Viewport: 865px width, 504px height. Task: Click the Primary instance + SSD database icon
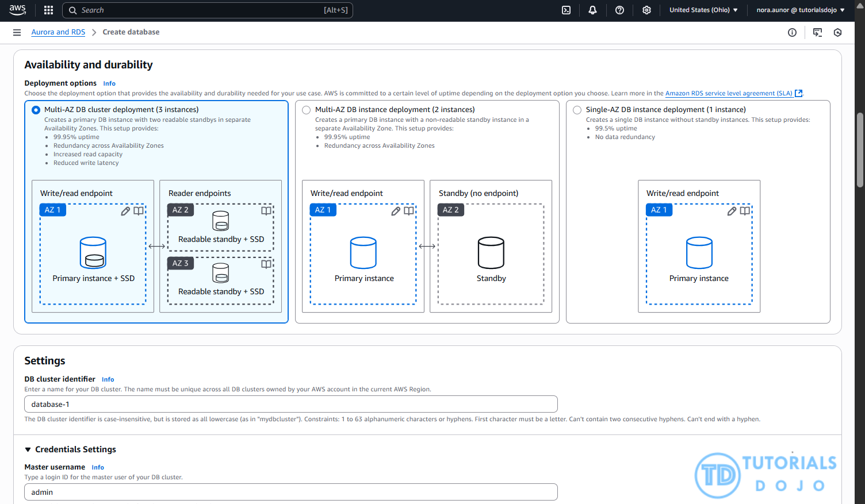click(93, 253)
